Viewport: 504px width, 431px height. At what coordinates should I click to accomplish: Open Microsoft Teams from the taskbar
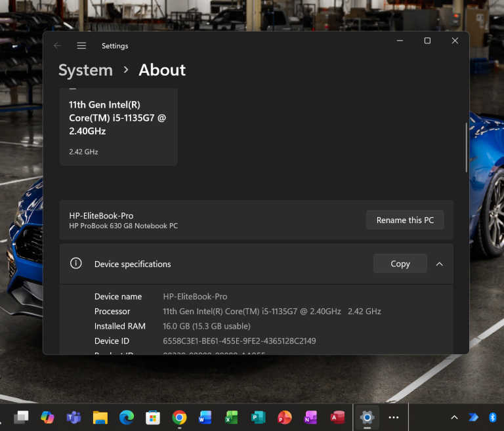point(73,417)
